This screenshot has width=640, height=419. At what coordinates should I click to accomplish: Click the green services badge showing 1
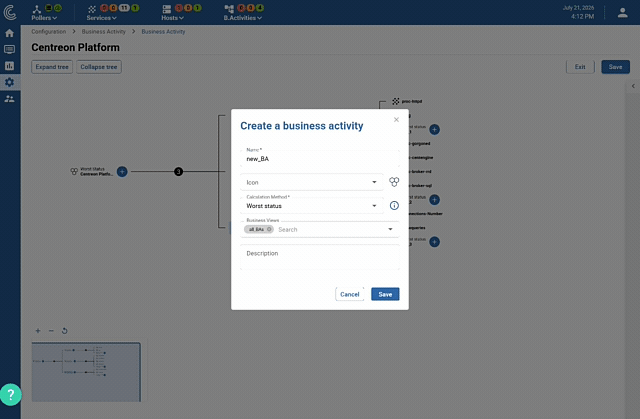(135, 8)
